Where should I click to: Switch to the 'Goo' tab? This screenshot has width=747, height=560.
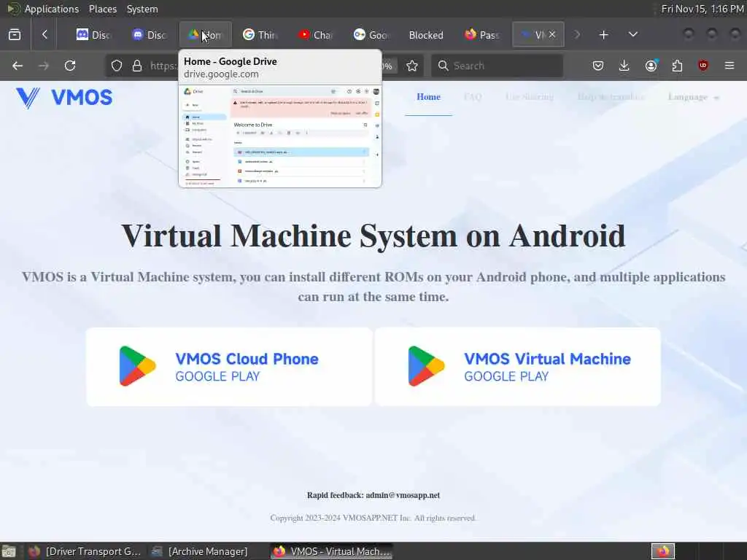(x=371, y=35)
